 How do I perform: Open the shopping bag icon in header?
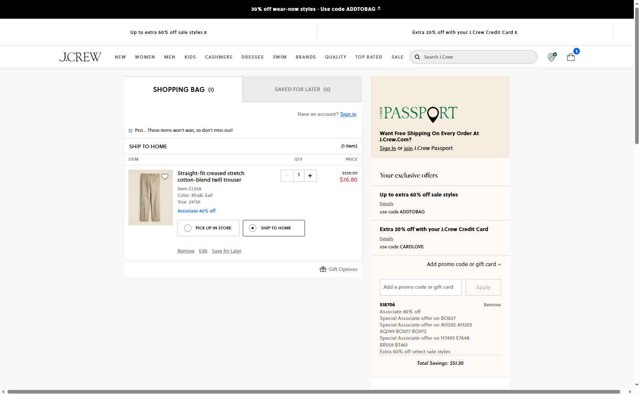point(571,57)
